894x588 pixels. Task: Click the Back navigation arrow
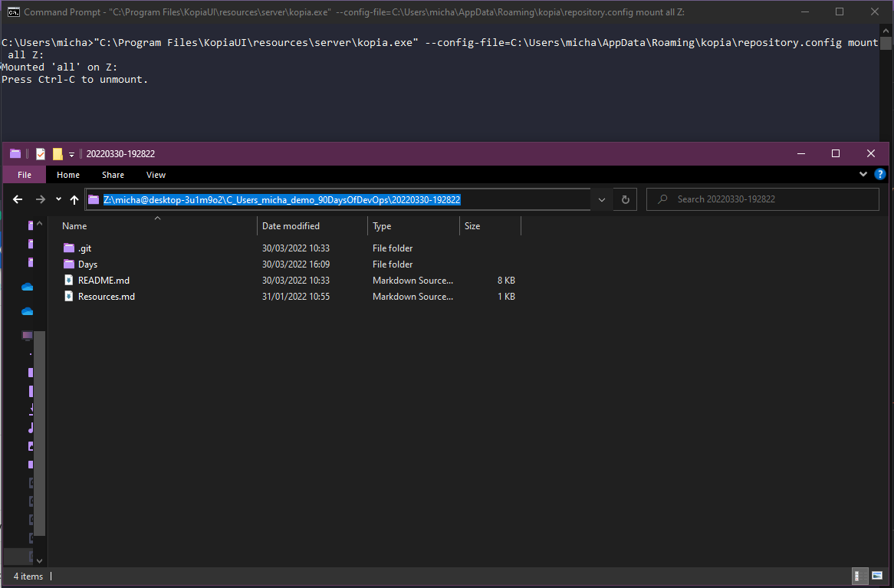coord(18,199)
